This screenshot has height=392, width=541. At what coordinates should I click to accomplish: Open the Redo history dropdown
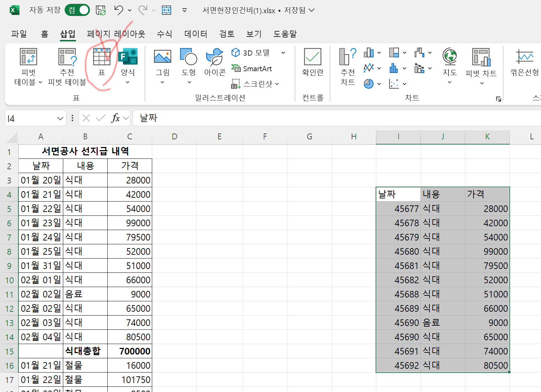[154, 10]
